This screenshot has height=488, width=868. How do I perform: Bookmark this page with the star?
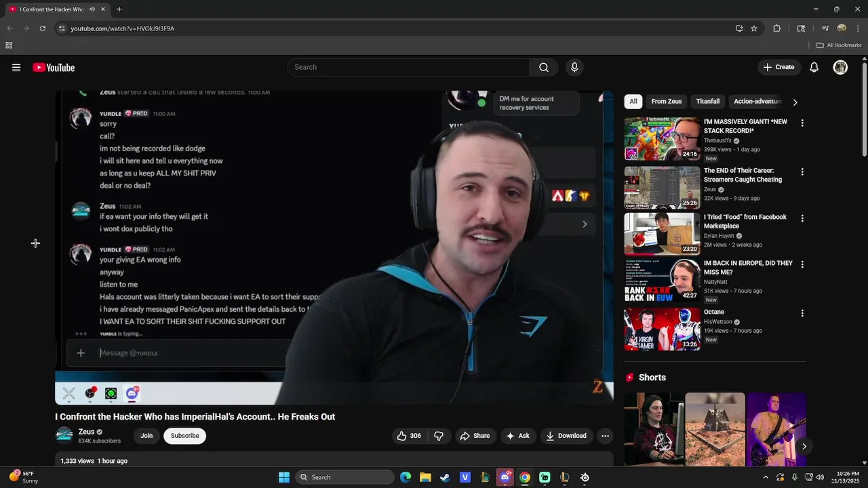point(754,28)
